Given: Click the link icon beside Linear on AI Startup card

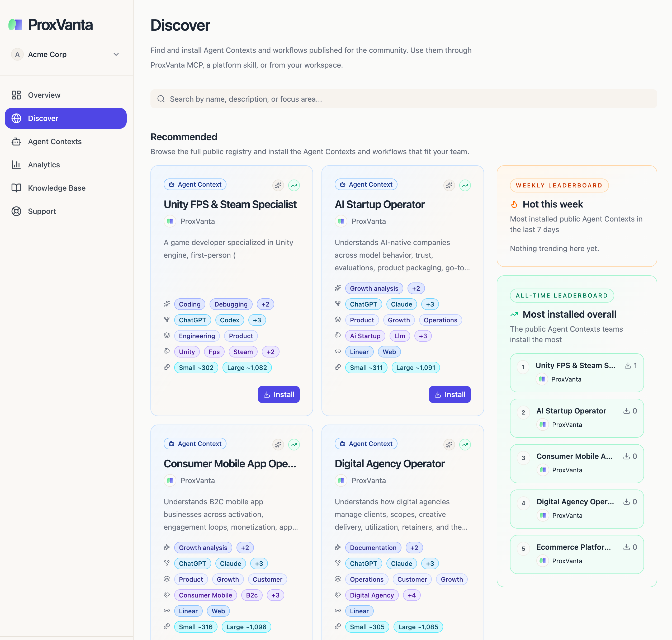Looking at the screenshot, I should click(x=338, y=351).
